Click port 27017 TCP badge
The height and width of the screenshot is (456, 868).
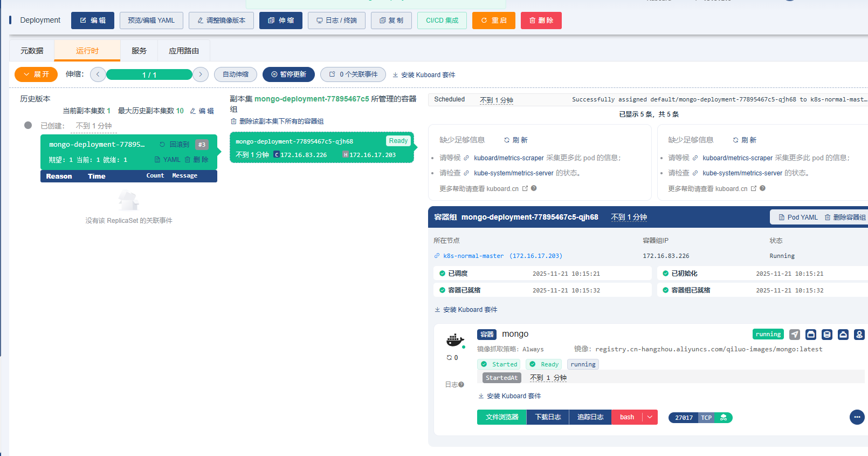tap(692, 418)
